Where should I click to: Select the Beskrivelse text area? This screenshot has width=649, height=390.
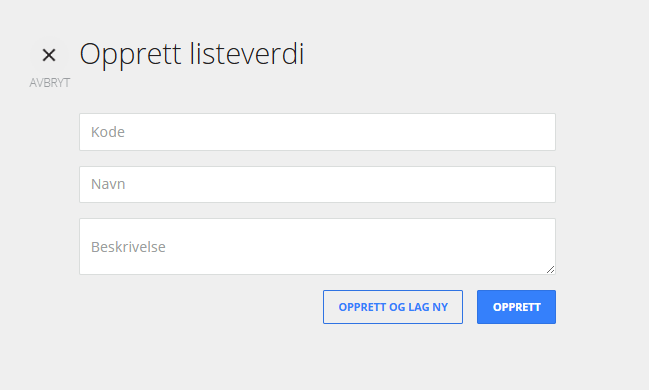[x=317, y=246]
